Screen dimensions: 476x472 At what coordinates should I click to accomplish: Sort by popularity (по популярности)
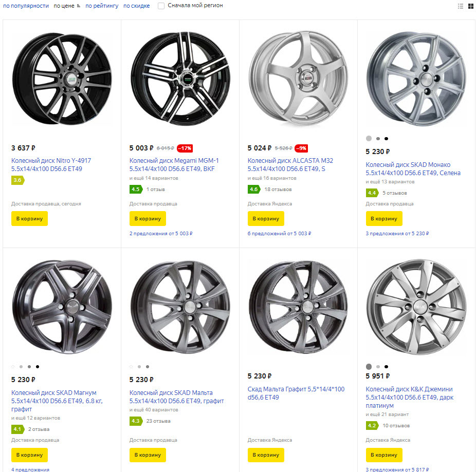coord(26,6)
